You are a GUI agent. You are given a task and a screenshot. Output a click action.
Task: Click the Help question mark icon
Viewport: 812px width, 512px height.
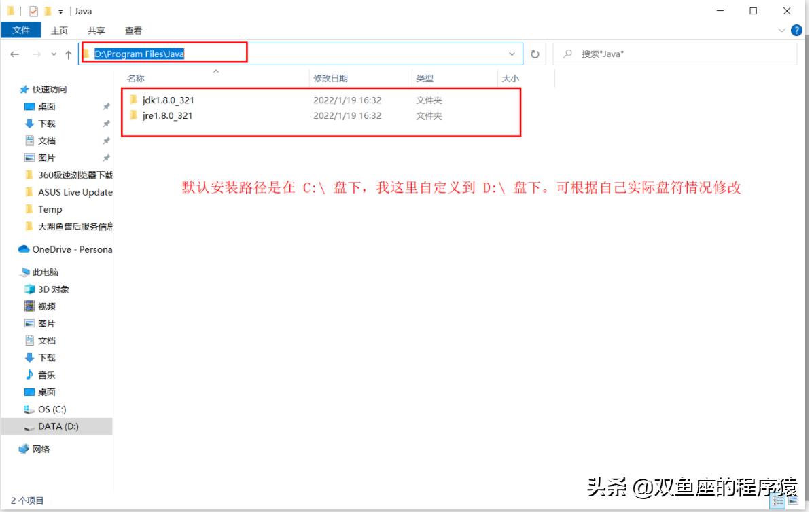pyautogui.click(x=795, y=29)
